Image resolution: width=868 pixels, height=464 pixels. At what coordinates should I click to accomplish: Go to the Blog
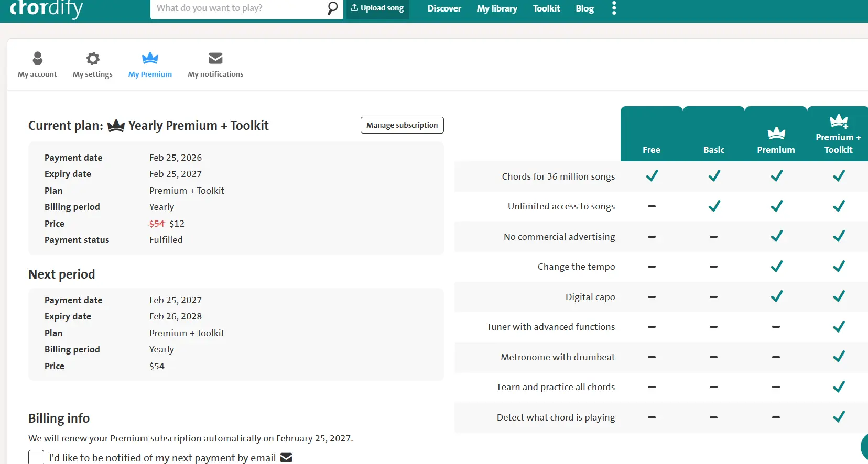point(584,8)
